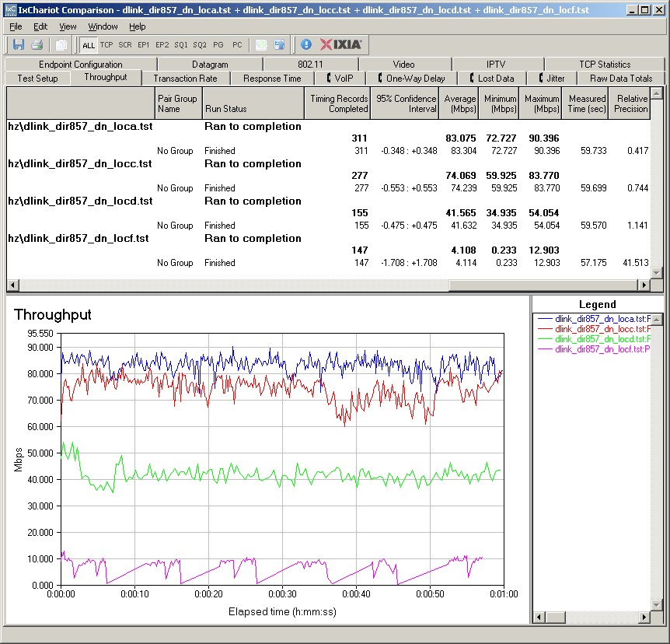Switch to Transaction Rate tab
The image size is (670, 644).
(x=185, y=79)
